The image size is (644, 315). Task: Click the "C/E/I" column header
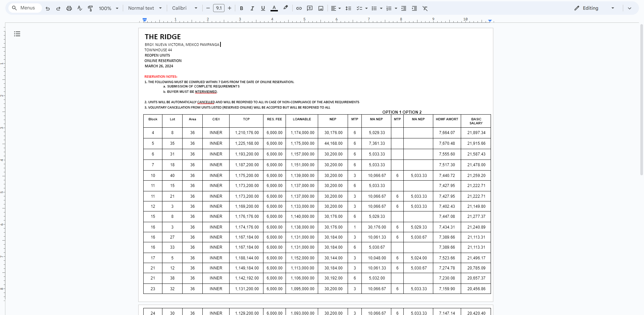[216, 119]
